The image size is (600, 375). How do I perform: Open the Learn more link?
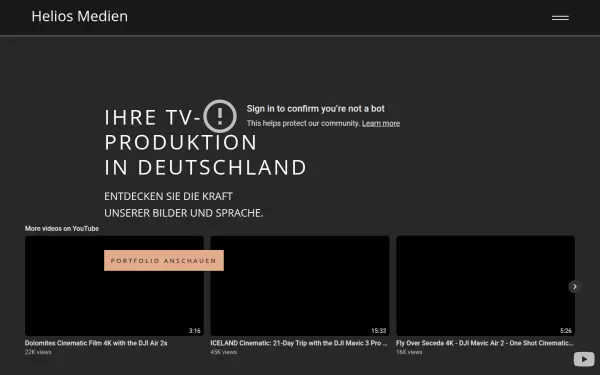381,123
